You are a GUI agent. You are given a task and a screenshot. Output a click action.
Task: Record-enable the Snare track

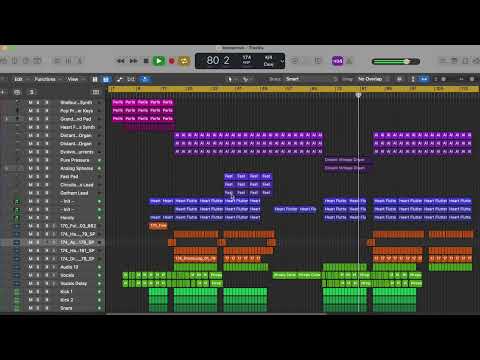coord(47,308)
